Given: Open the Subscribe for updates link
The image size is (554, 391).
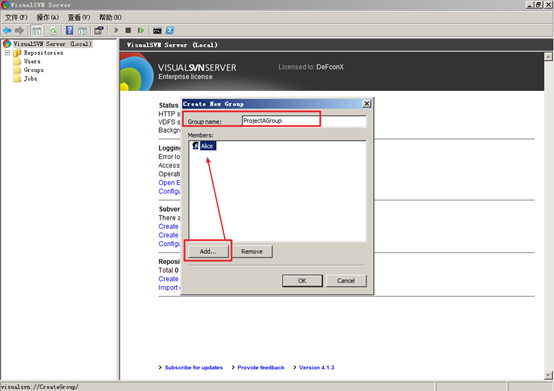Looking at the screenshot, I should [194, 368].
